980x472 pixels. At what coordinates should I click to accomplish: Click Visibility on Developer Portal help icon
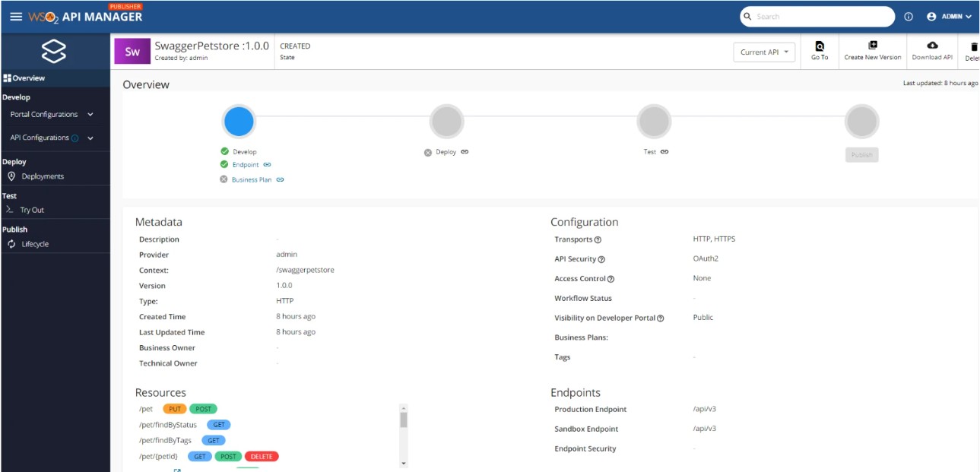(661, 318)
